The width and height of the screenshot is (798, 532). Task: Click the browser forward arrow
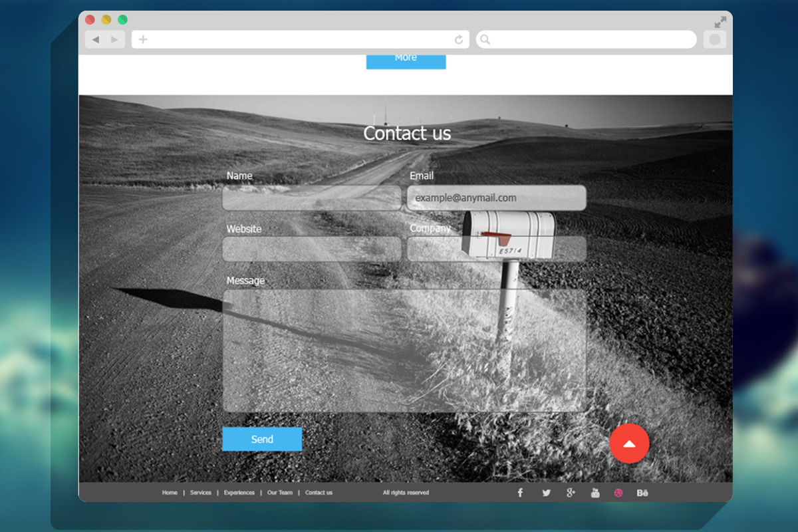pos(114,40)
